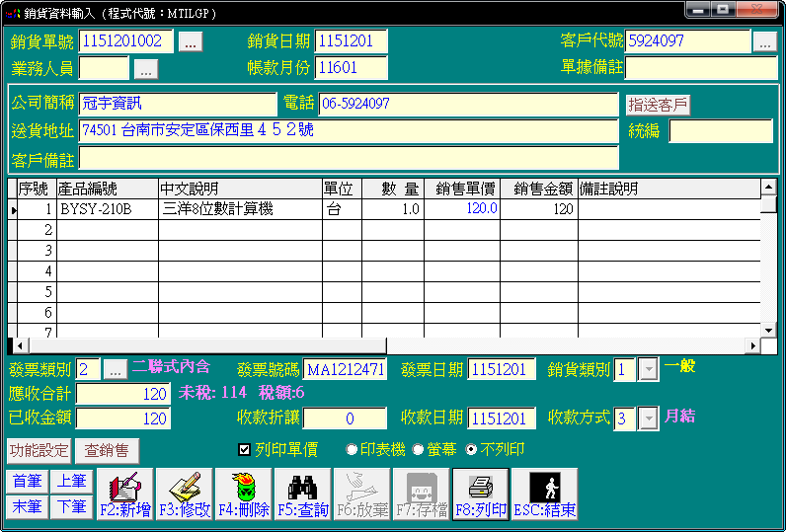Click the 查銷售 button
786x532 pixels.
[107, 451]
